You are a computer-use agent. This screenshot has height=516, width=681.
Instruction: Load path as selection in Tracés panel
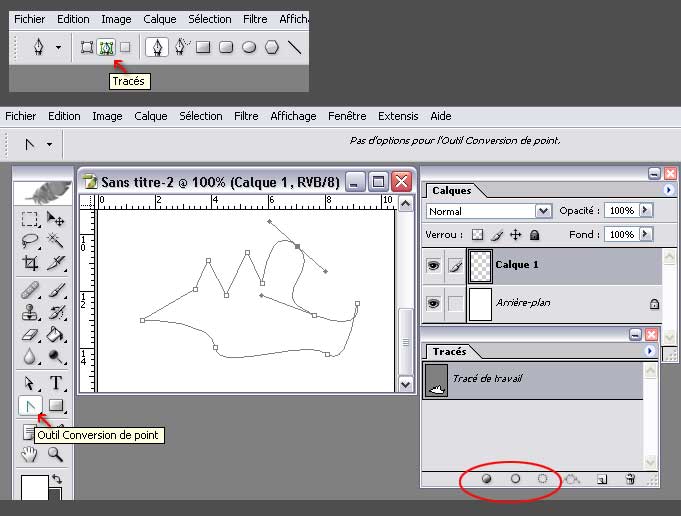pos(542,479)
